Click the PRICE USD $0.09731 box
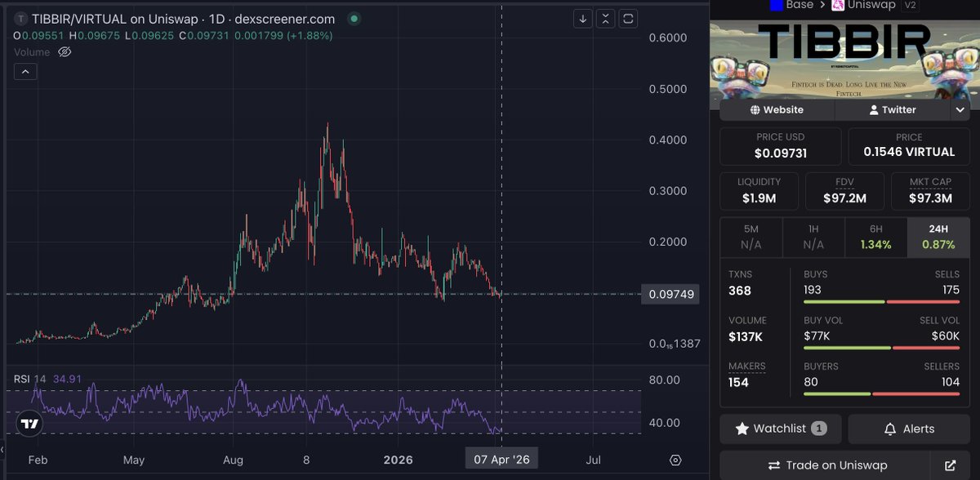Screen dimensions: 980x480 (780, 145)
